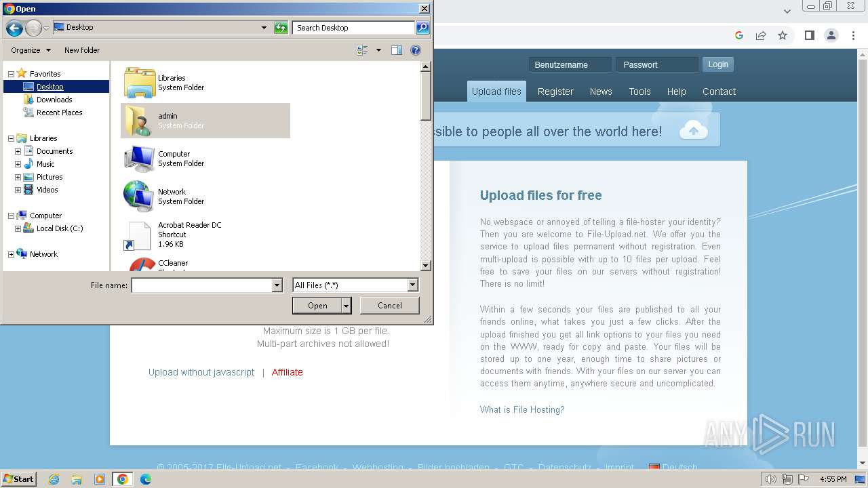The height and width of the screenshot is (488, 868).
Task: Click the Google icon in address bar
Action: (739, 35)
